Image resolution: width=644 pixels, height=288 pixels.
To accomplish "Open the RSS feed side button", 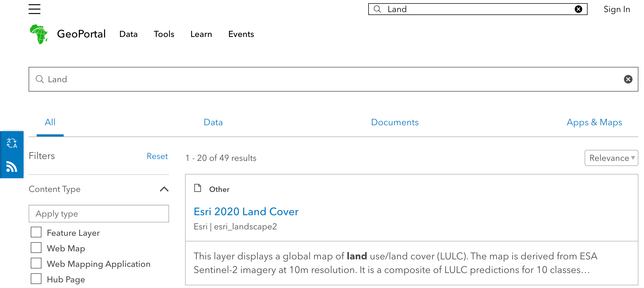I will click(12, 166).
